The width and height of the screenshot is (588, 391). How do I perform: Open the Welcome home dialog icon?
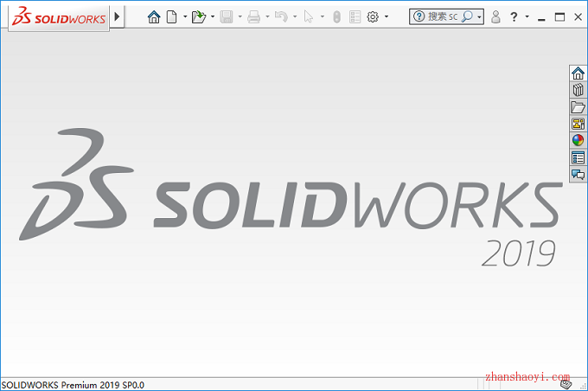[x=154, y=17]
